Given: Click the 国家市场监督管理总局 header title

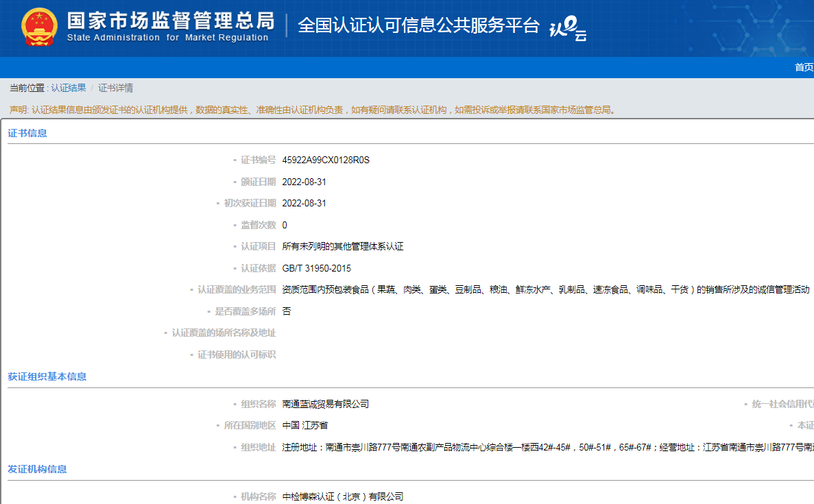Looking at the screenshot, I should pyautogui.click(x=171, y=21).
